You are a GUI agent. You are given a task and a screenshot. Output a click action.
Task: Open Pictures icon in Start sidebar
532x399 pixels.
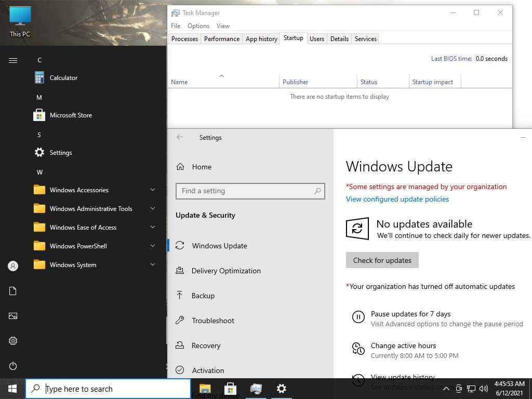13,316
